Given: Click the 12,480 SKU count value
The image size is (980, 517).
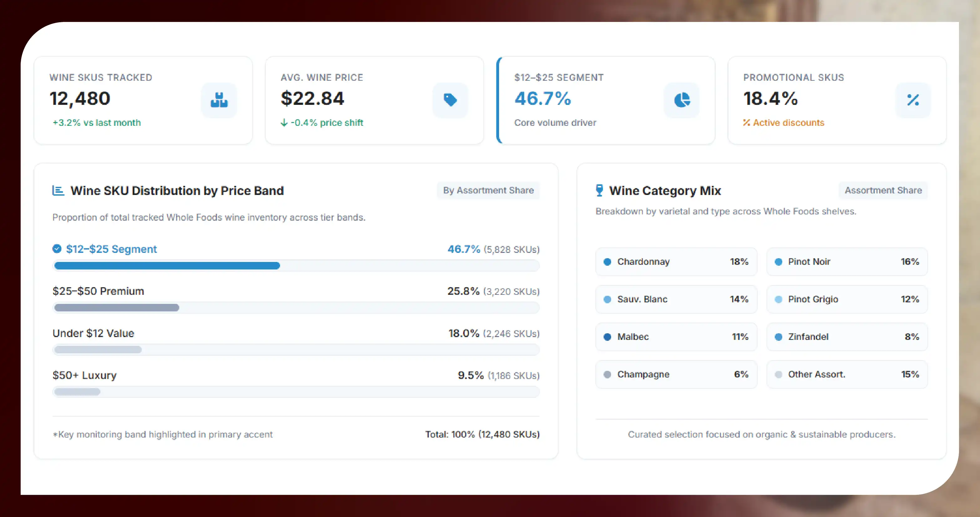Looking at the screenshot, I should (80, 99).
